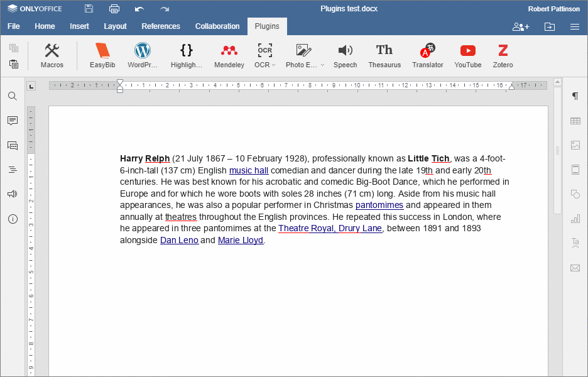Click the misspelled word 'Relph'
Viewport: 588px width, 377px height.
click(157, 159)
